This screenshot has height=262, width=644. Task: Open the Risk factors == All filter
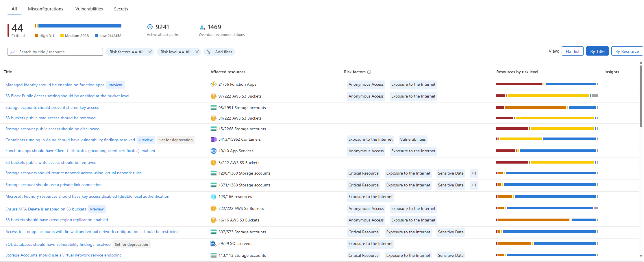127,52
